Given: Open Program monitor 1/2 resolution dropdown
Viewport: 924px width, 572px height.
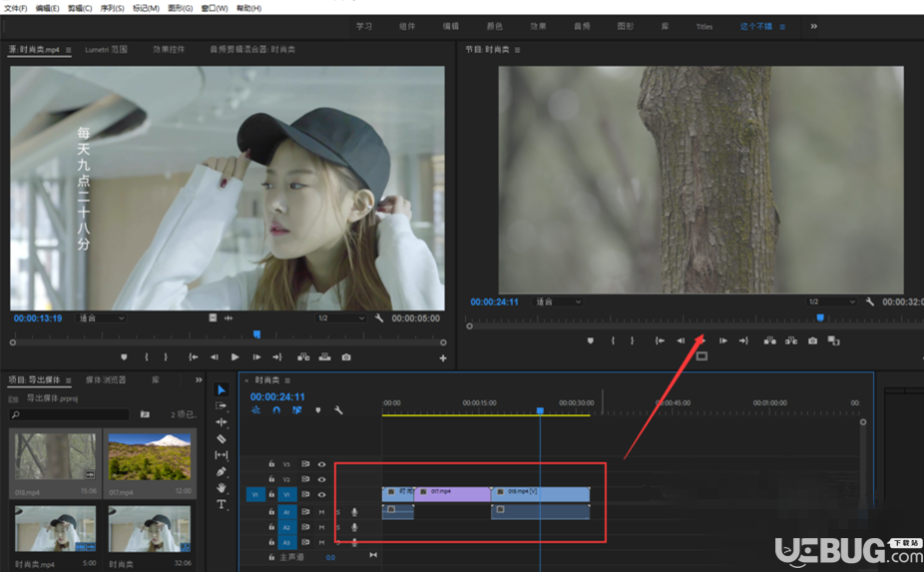Looking at the screenshot, I should pos(831,301).
